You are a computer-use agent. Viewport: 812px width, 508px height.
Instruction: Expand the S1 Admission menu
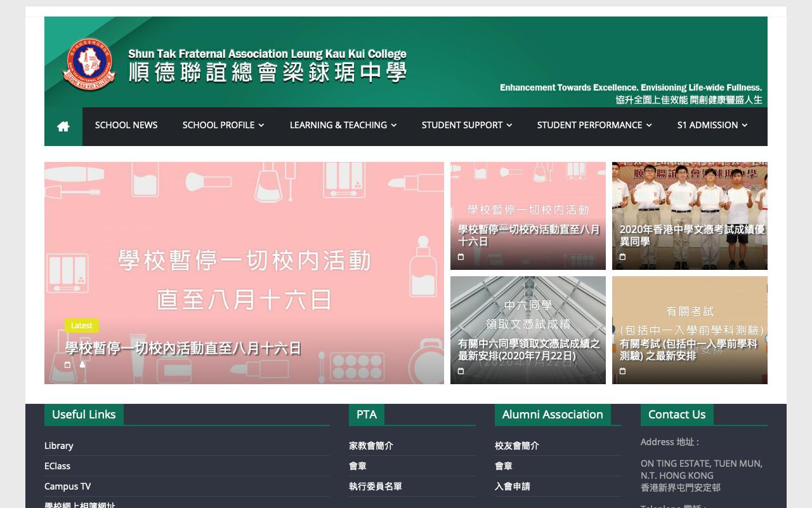click(712, 125)
